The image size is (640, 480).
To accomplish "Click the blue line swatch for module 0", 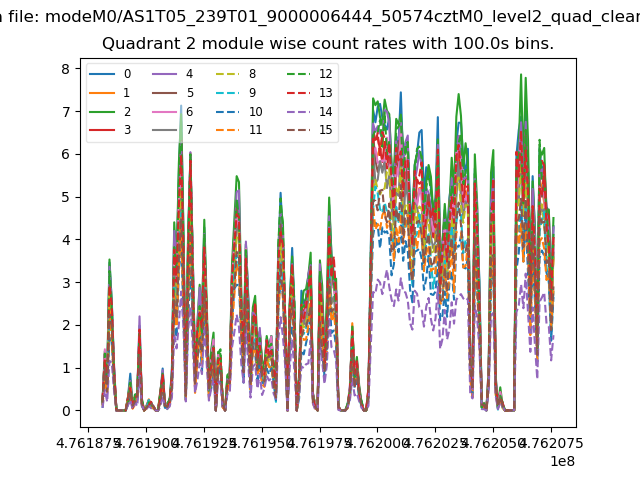I will 104,74.
